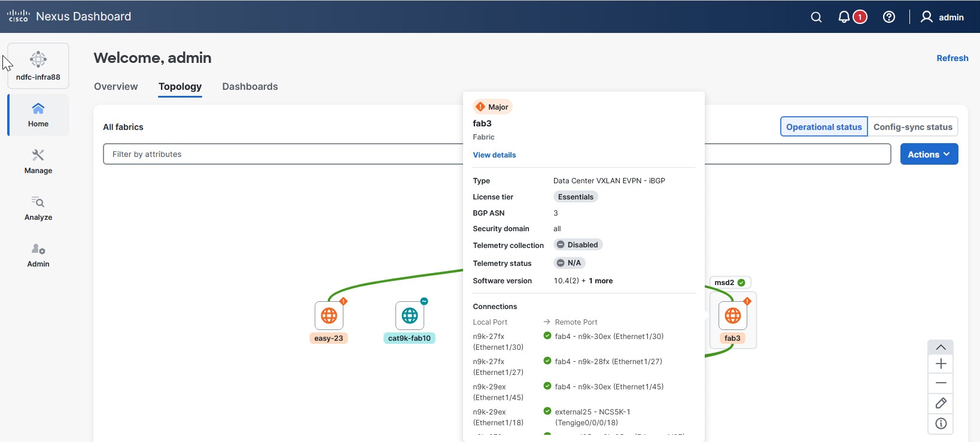Click the N/A telemetry status badge

click(x=569, y=263)
